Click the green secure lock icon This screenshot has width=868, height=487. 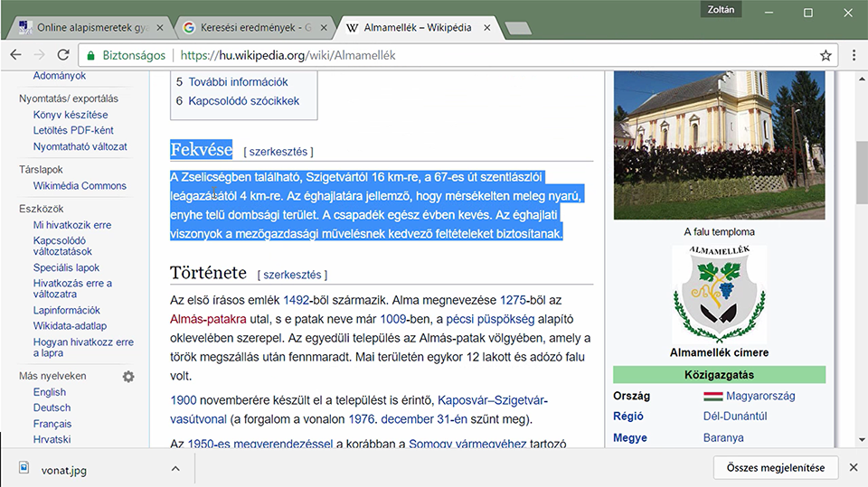click(x=90, y=55)
